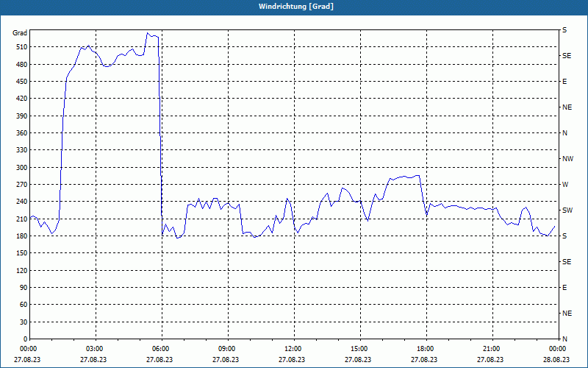Select the 210 y-axis tick label

pyautogui.click(x=22, y=219)
